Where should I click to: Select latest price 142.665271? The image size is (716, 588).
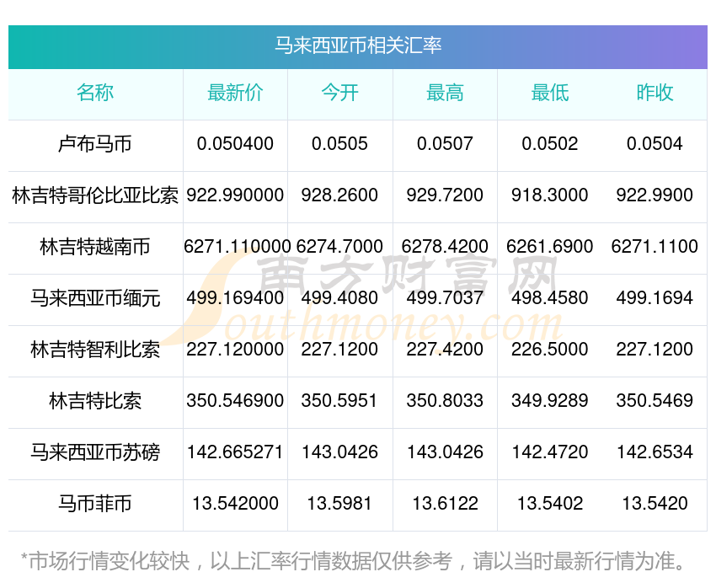[235, 452]
